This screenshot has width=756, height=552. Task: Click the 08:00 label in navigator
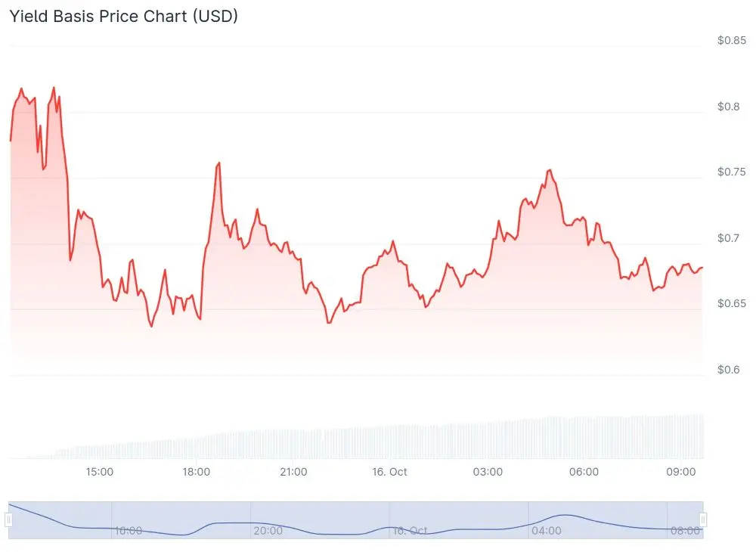pos(685,531)
